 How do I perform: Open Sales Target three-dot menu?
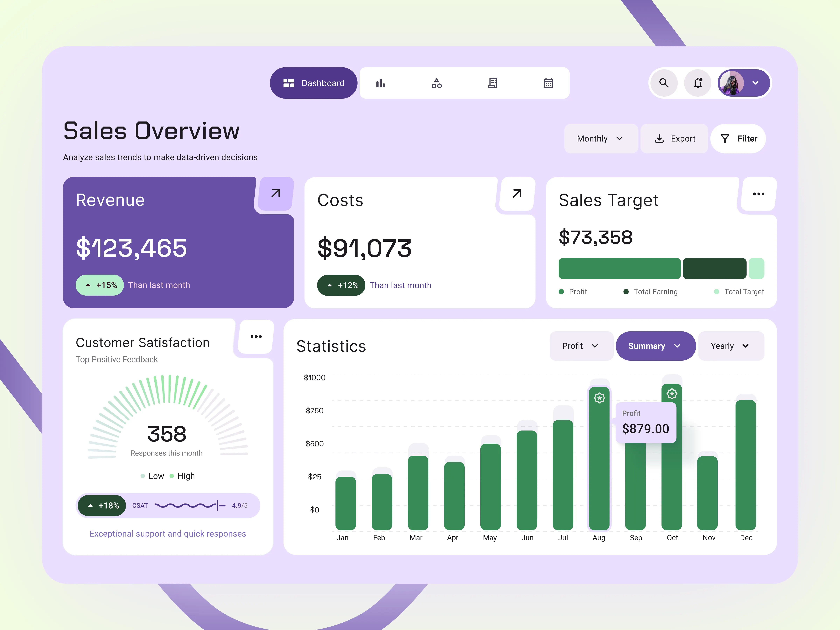(x=758, y=194)
